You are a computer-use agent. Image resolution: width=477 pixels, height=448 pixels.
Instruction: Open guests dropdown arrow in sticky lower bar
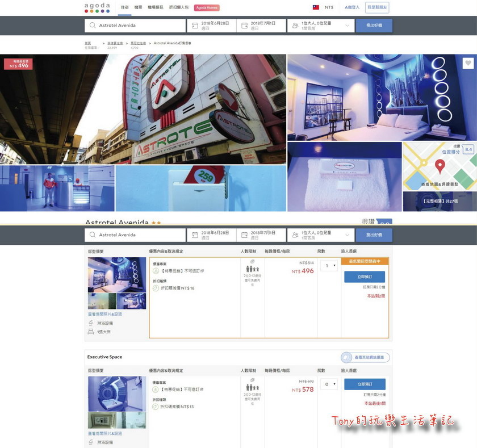point(348,235)
